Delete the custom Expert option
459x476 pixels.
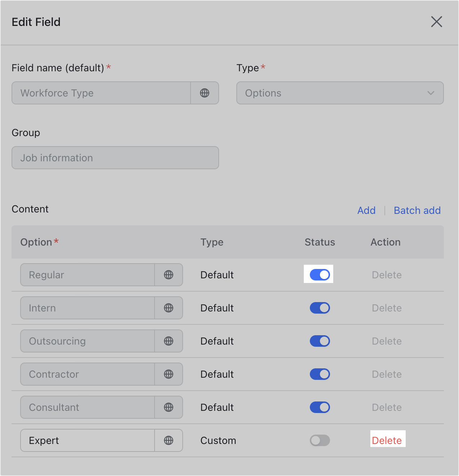[387, 440]
